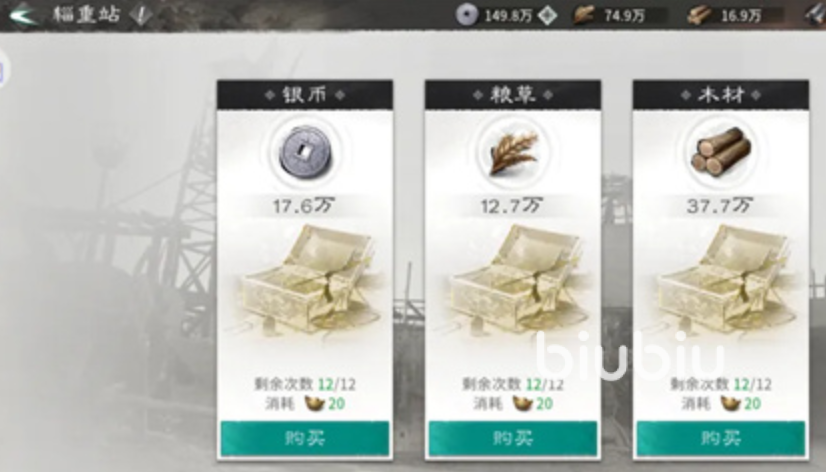Open the info exclamation icon beside 辎重站
The image size is (826, 472).
pos(141,14)
